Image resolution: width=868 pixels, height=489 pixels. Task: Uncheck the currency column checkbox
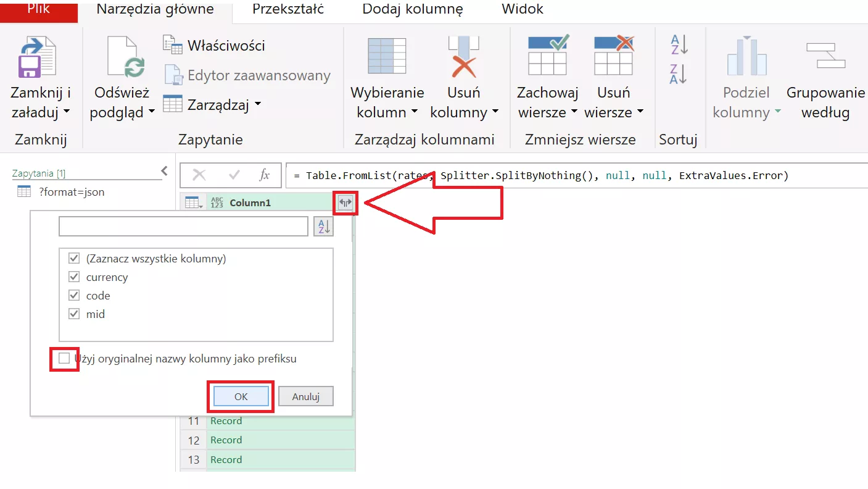point(74,277)
